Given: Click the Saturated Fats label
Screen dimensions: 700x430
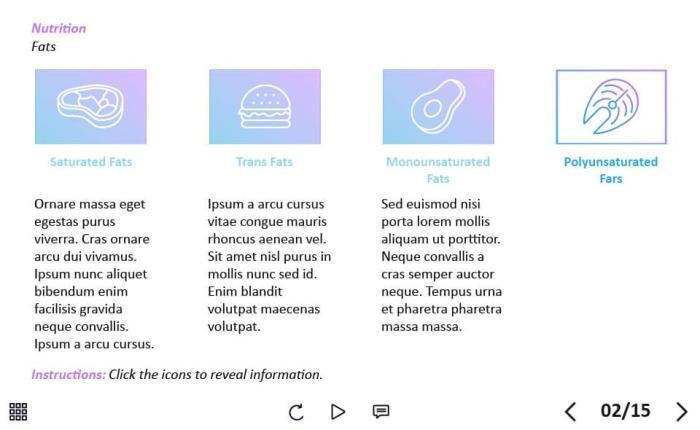Looking at the screenshot, I should tap(90, 162).
